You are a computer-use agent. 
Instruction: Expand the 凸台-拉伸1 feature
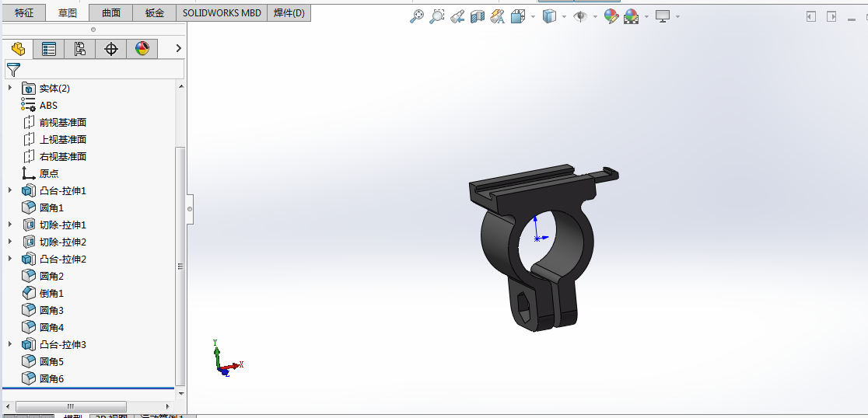click(x=9, y=190)
